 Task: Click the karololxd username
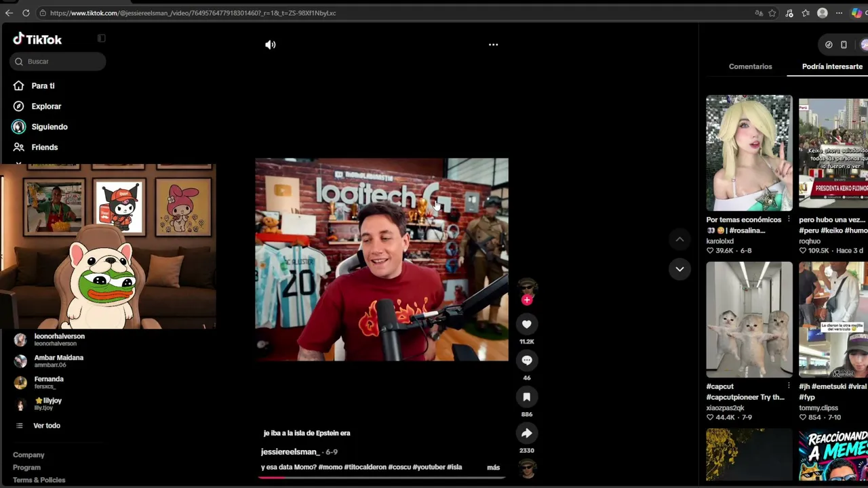click(720, 241)
